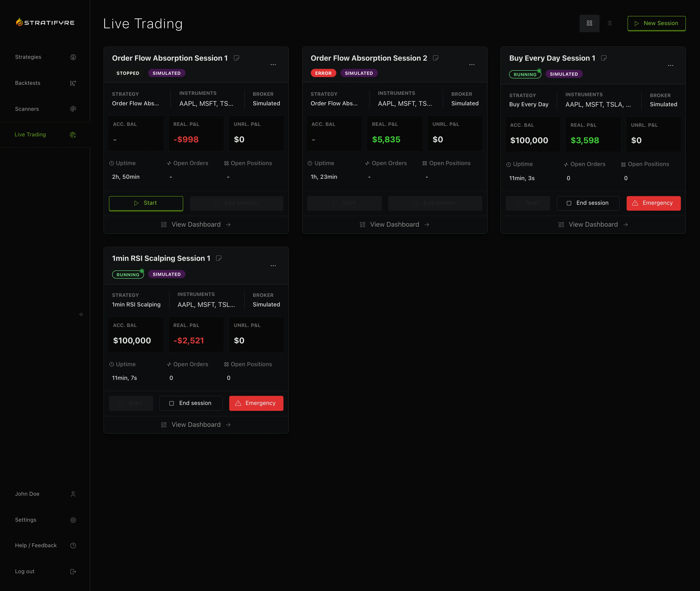This screenshot has width=700, height=591.
Task: Click Uptime clock icon in Buy Every Day card
Action: 509,164
